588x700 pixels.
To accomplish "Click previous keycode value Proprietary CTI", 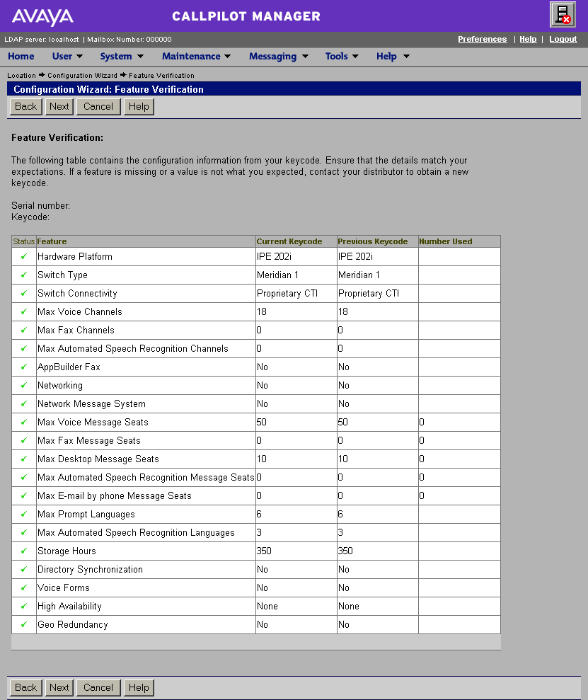I will (369, 293).
